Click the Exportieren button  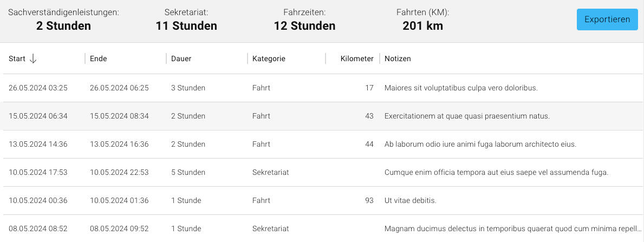607,19
